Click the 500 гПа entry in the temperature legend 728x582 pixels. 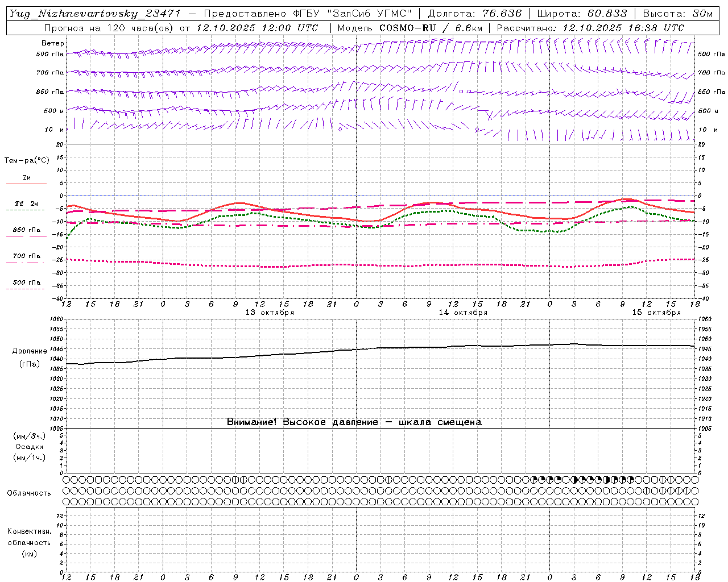27,282
